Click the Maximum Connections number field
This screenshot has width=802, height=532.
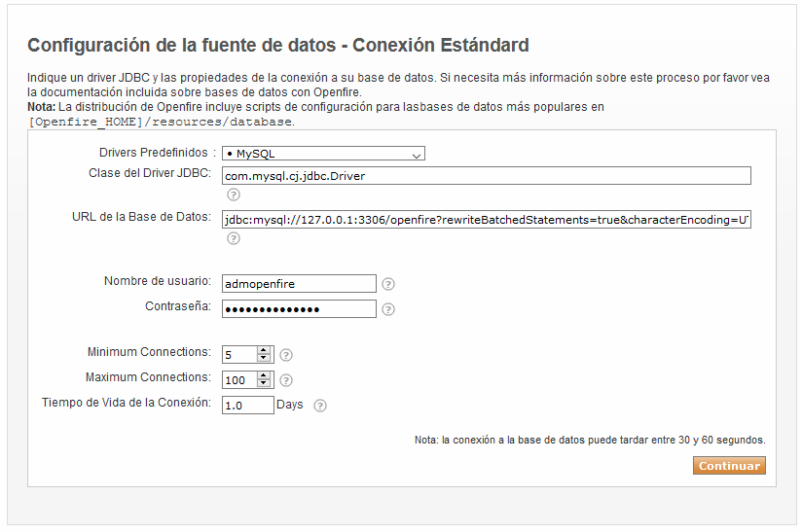click(239, 380)
